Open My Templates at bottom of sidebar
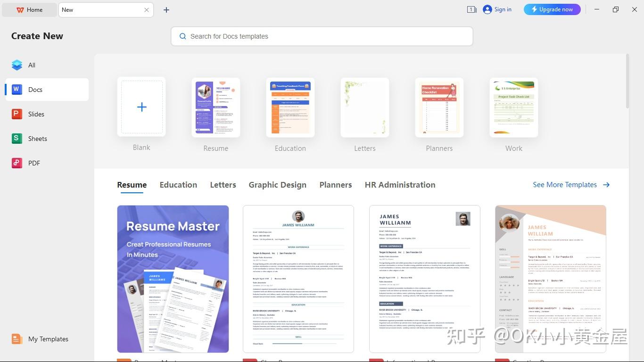The width and height of the screenshot is (644, 362). tap(48, 339)
